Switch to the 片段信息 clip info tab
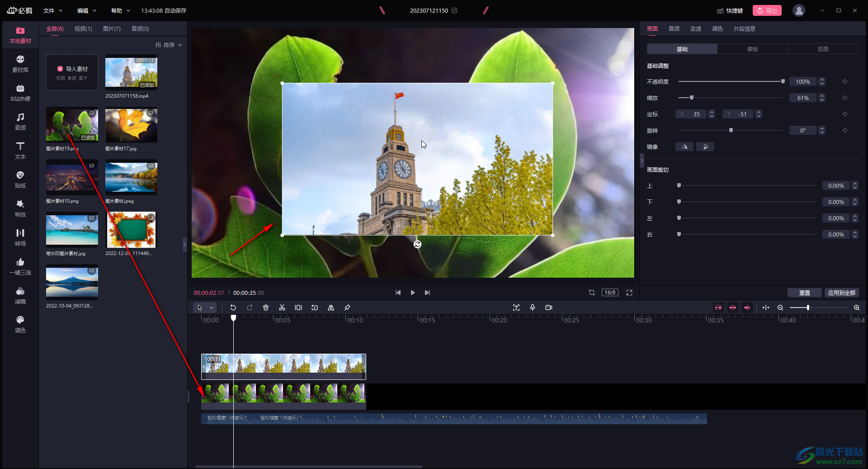The image size is (868, 469). tap(745, 28)
